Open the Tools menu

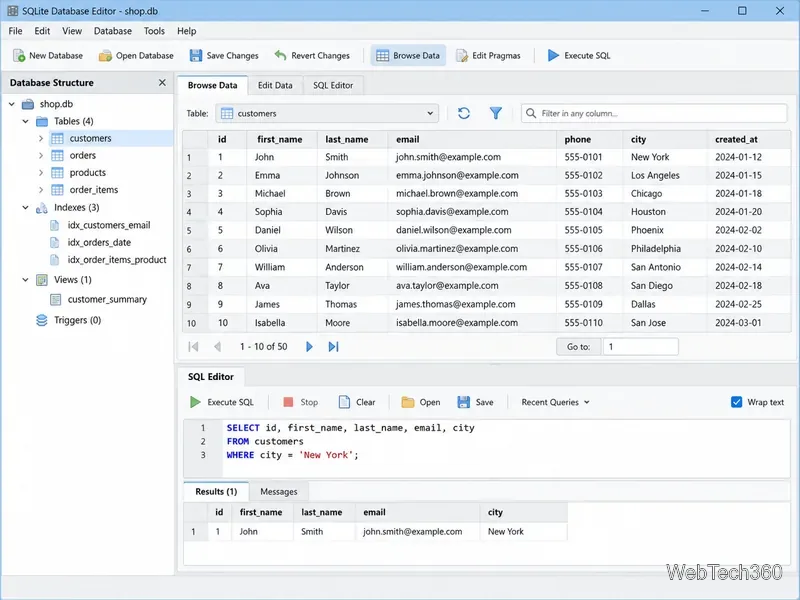tap(154, 31)
